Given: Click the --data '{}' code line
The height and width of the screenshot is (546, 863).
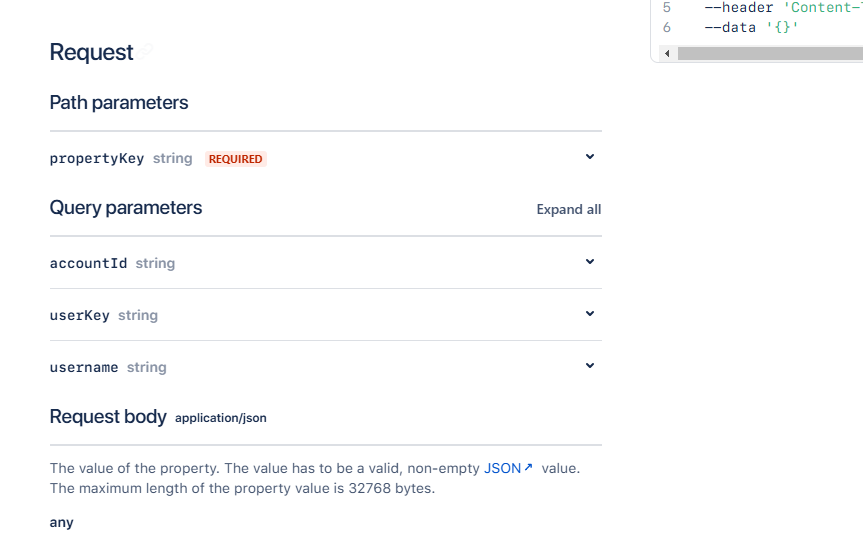Looking at the screenshot, I should (x=752, y=27).
